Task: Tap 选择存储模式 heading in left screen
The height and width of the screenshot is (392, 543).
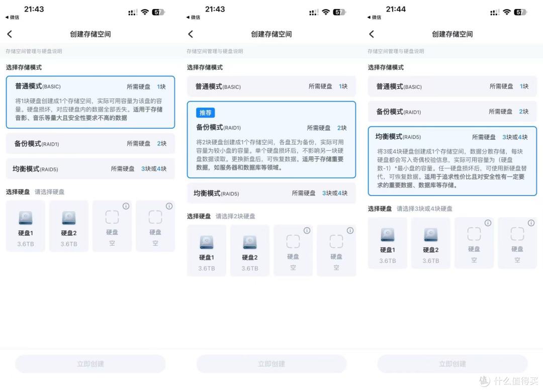Action: pos(24,67)
